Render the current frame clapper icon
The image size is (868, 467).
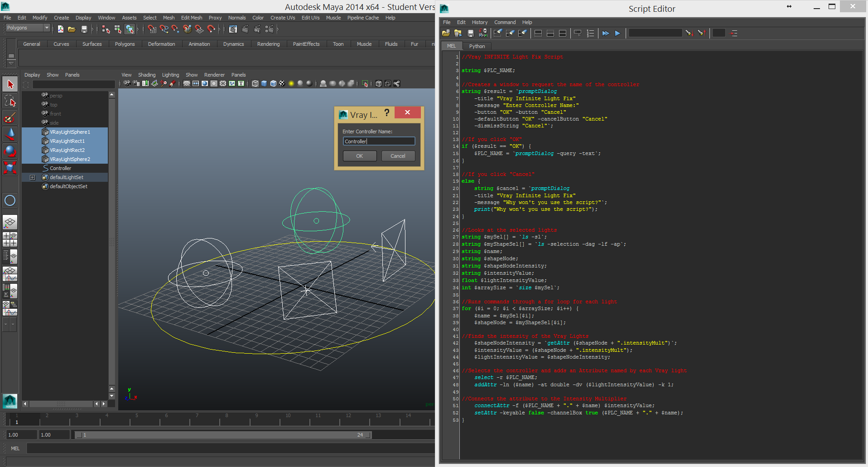click(x=245, y=29)
